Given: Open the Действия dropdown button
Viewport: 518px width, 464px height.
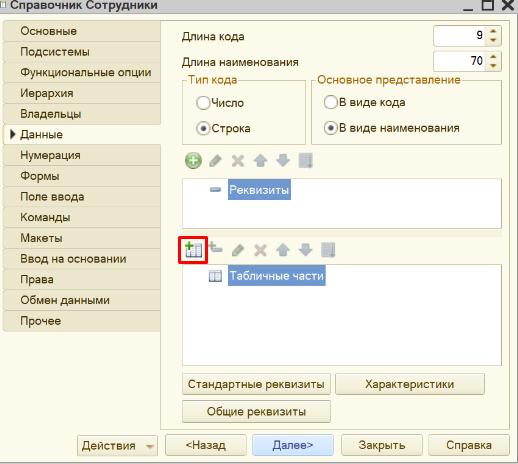Looking at the screenshot, I should pyautogui.click(x=117, y=446).
